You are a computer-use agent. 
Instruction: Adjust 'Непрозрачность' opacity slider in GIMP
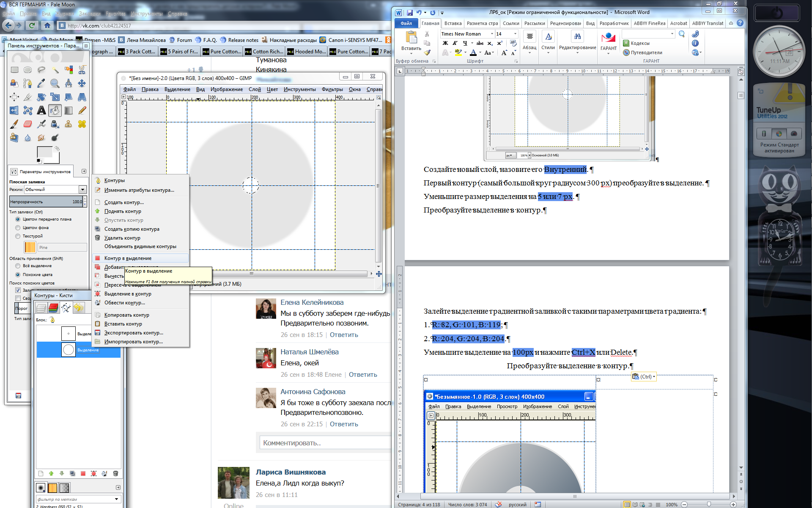coord(46,202)
